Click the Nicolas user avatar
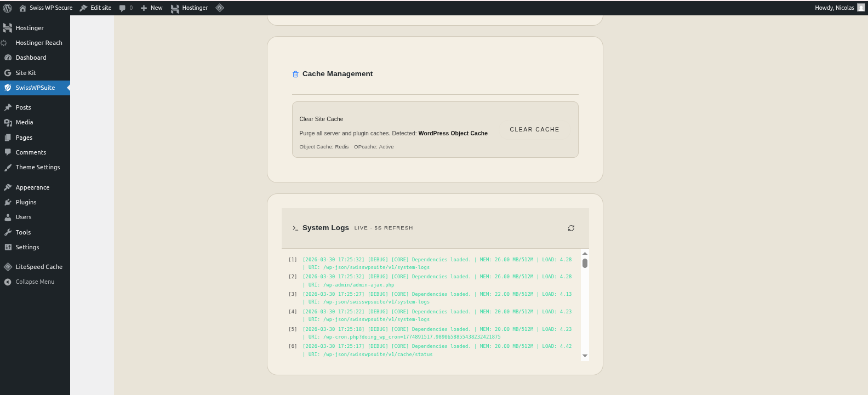Viewport: 868px width, 395px height. (861, 8)
